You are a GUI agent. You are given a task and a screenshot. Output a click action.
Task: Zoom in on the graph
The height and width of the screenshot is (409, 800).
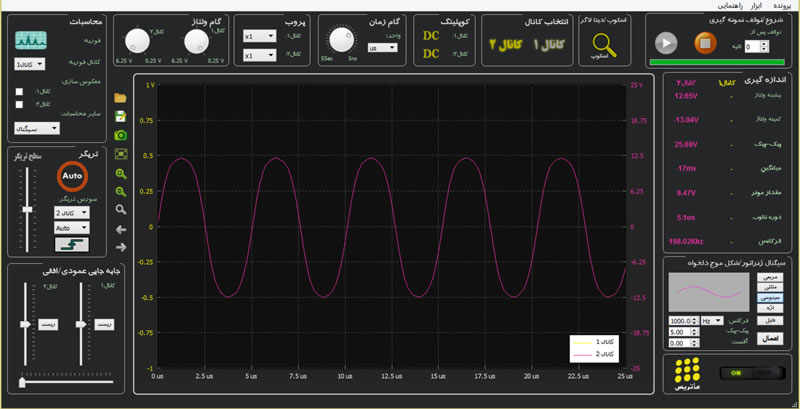click(121, 174)
